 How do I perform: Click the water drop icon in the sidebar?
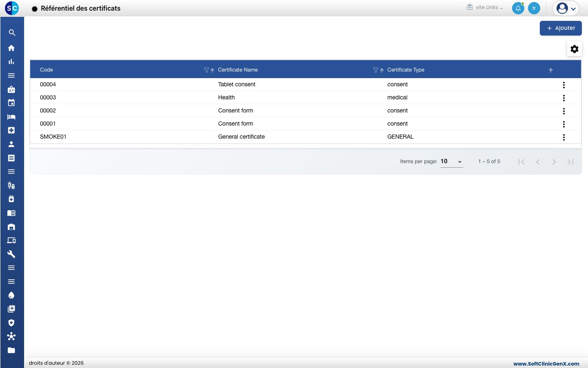11,295
